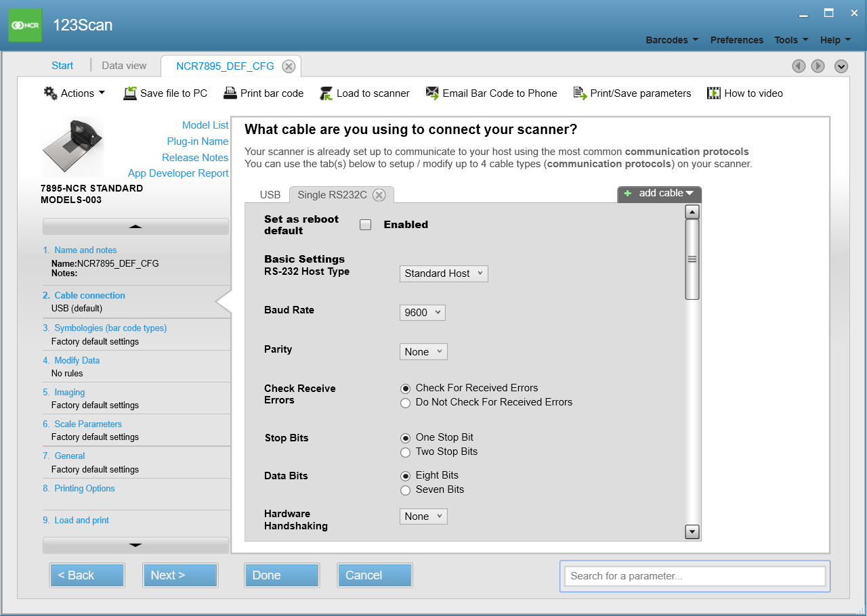Select Do Not Check For Received Errors
Image resolution: width=867 pixels, height=616 pixels.
pyautogui.click(x=406, y=403)
